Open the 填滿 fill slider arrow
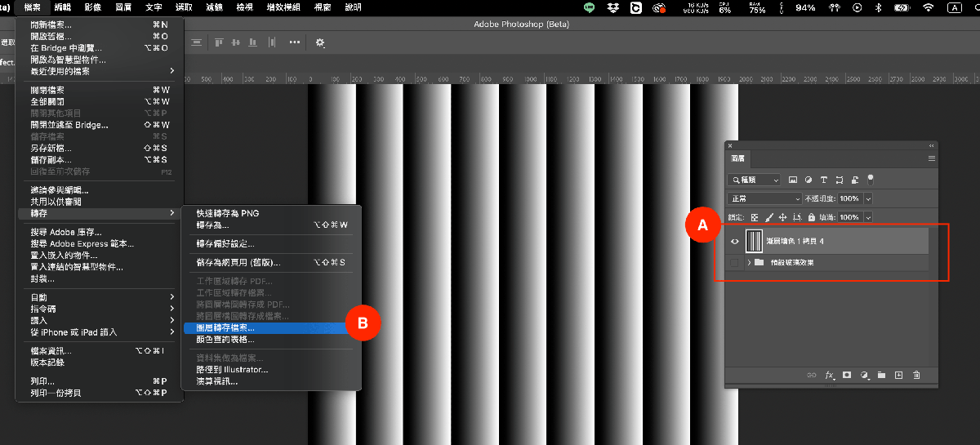 (868, 218)
